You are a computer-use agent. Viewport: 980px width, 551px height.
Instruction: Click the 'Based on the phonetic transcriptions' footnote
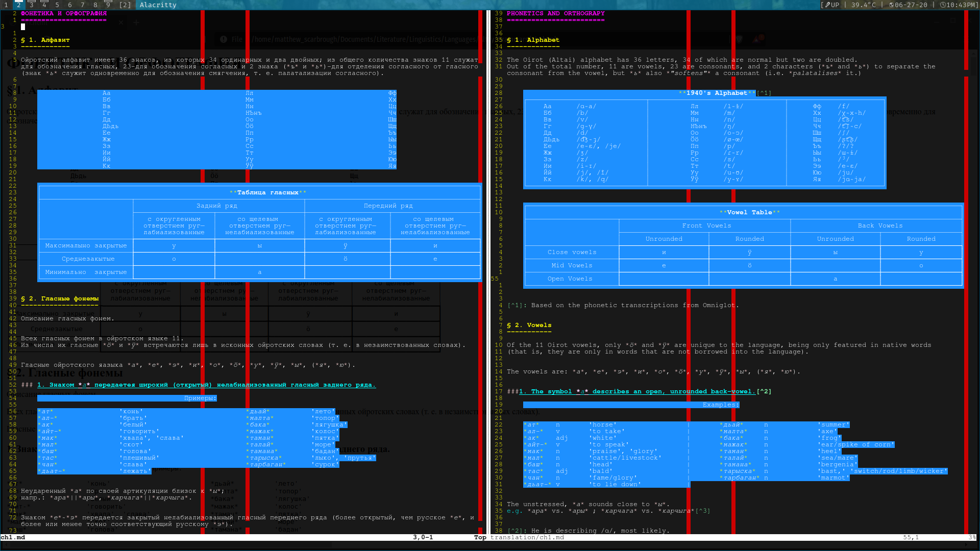tap(623, 305)
